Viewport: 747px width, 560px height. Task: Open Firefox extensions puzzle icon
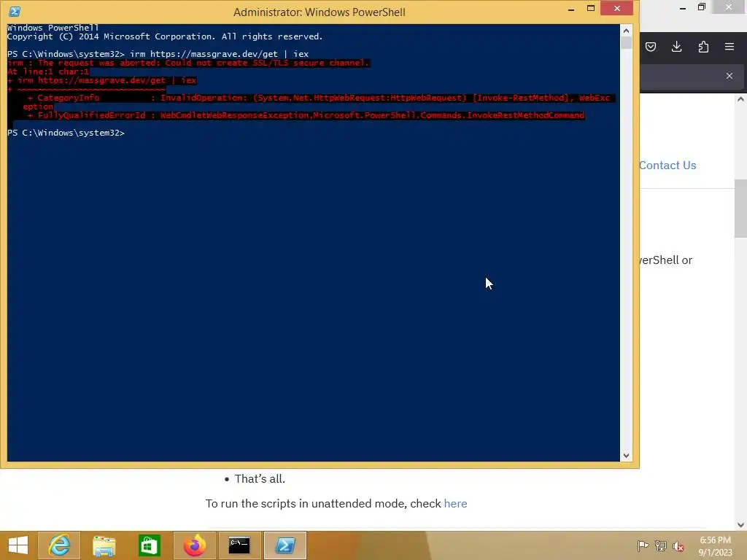703,47
